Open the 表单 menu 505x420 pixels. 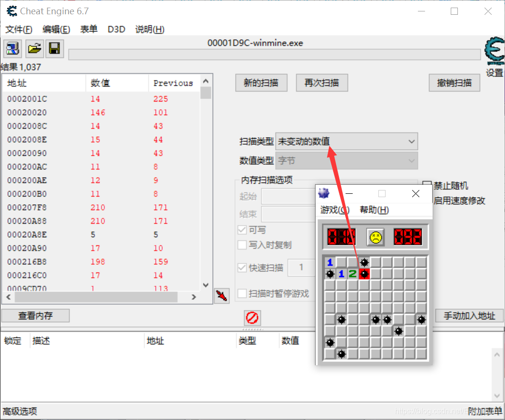[89, 30]
